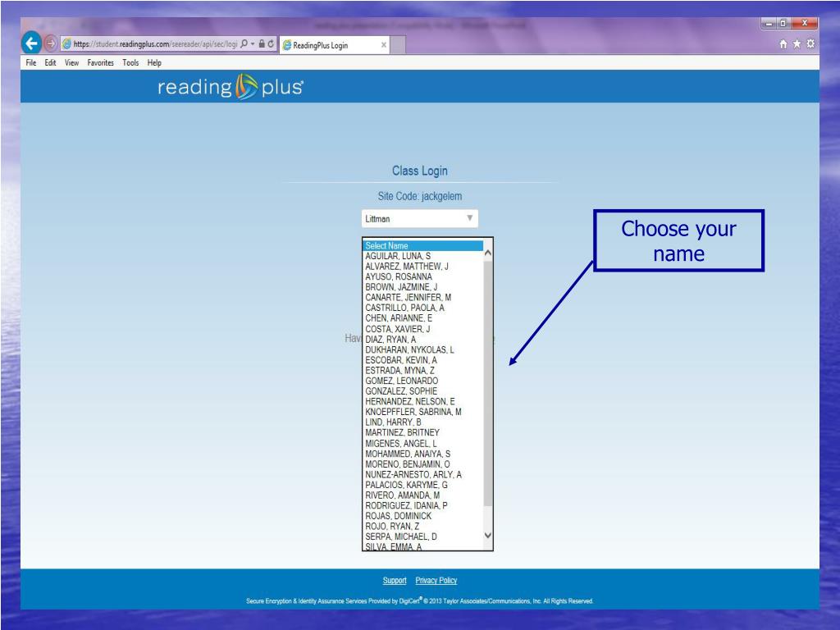Choose DIAZ, RYAN, A from list
This screenshot has width=840, height=630.
pos(422,339)
